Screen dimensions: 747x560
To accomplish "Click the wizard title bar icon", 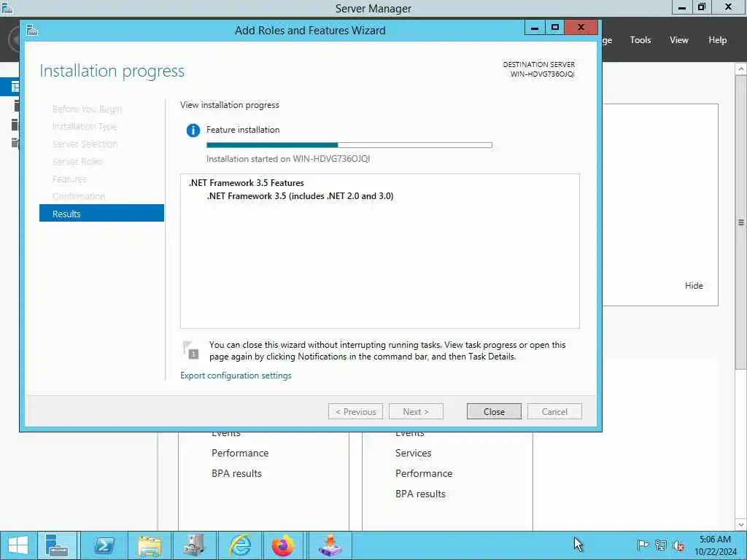I will click(x=32, y=31).
